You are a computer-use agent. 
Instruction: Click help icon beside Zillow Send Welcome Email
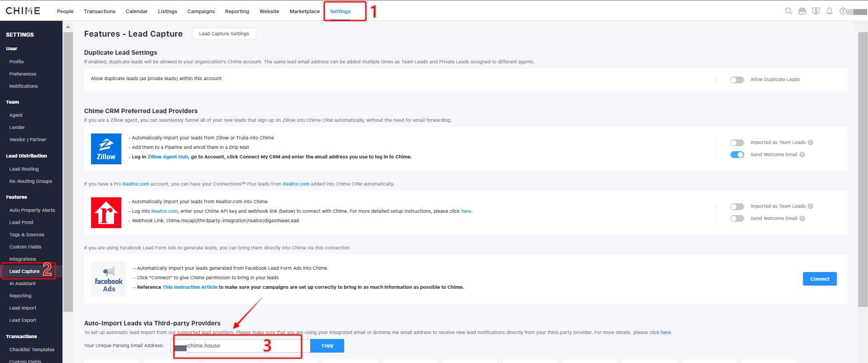(802, 155)
